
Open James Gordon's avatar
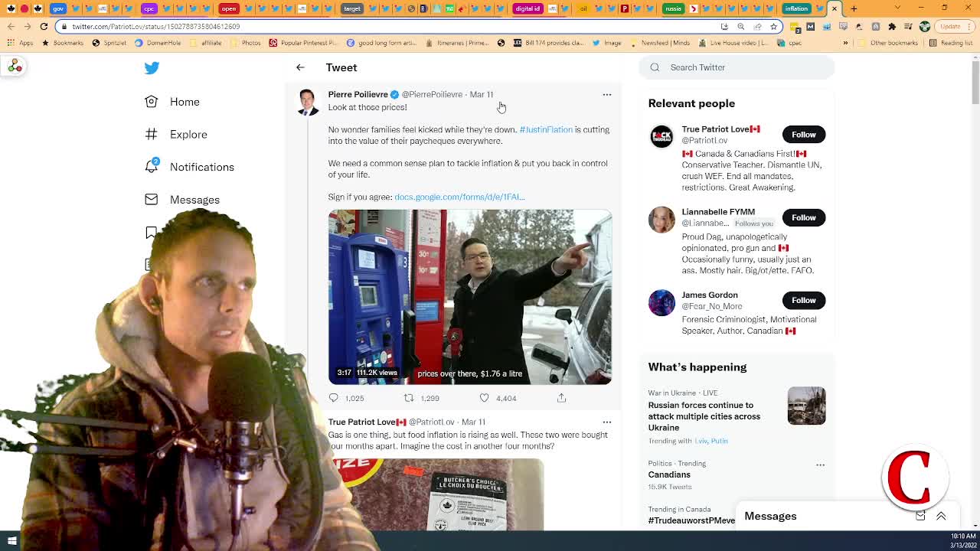pyautogui.click(x=661, y=302)
